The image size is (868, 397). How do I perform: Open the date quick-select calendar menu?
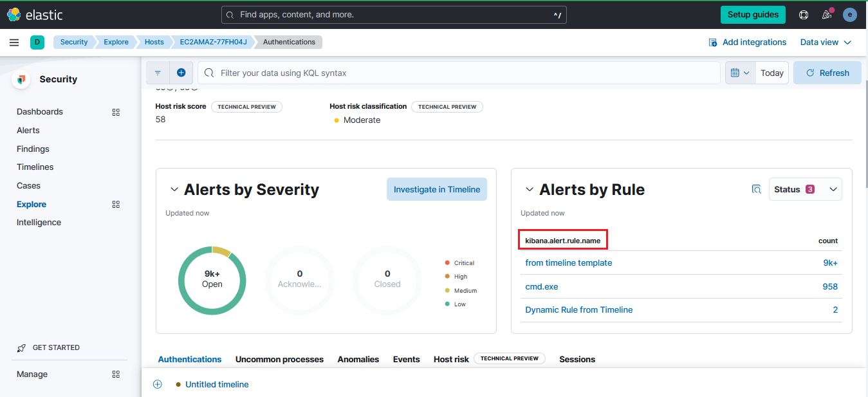pos(740,73)
